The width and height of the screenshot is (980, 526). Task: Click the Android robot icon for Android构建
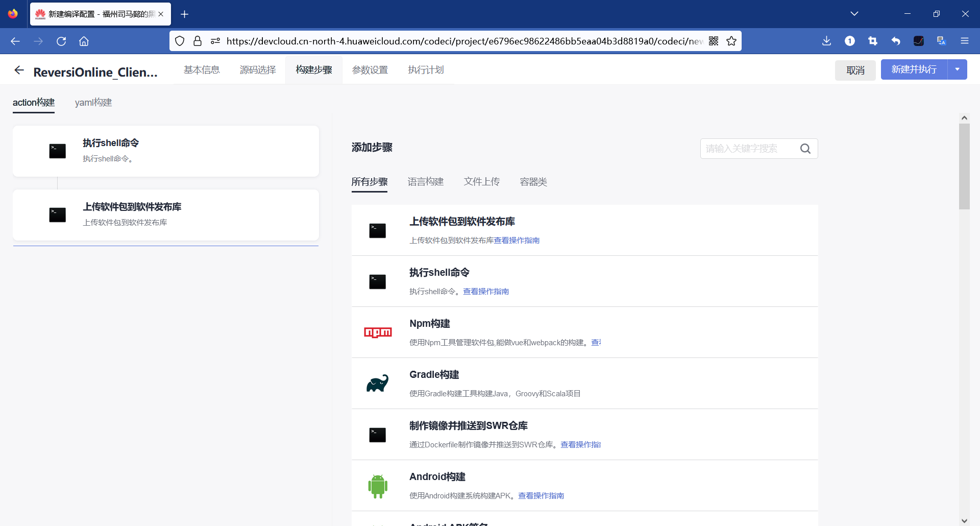click(378, 486)
